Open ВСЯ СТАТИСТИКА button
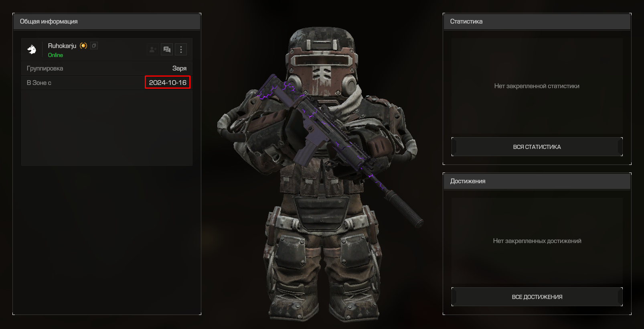 point(537,147)
